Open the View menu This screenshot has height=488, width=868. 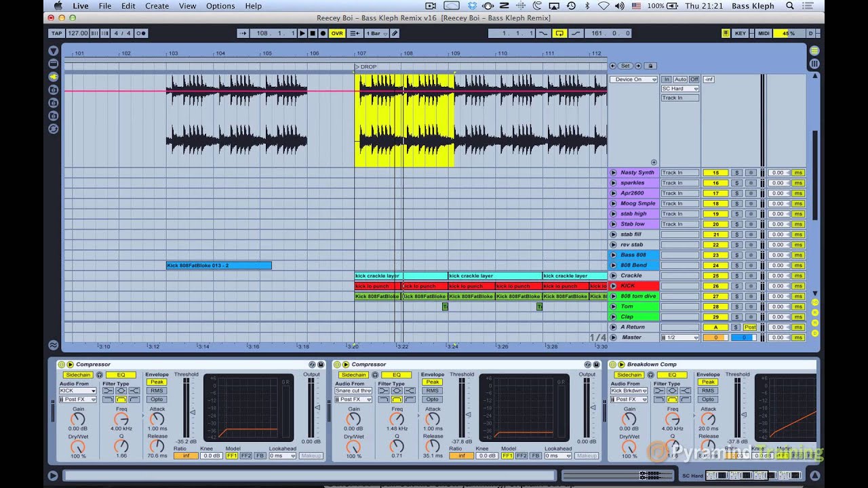(188, 6)
